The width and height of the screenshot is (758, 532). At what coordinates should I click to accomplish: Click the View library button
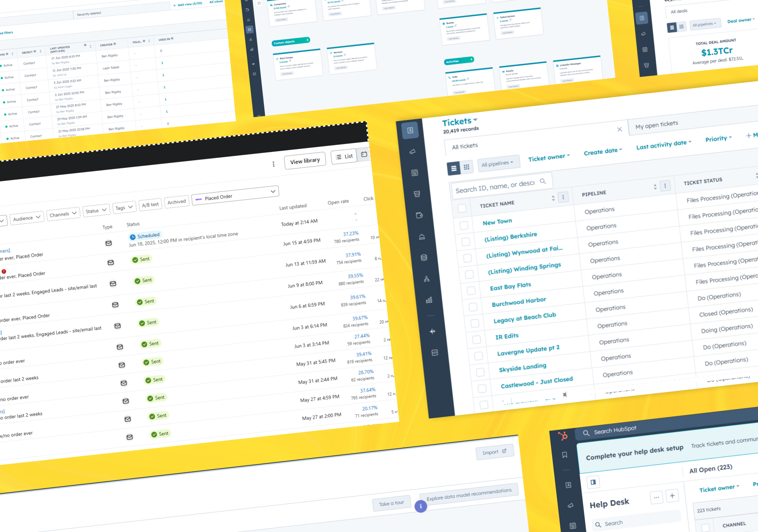pyautogui.click(x=305, y=161)
